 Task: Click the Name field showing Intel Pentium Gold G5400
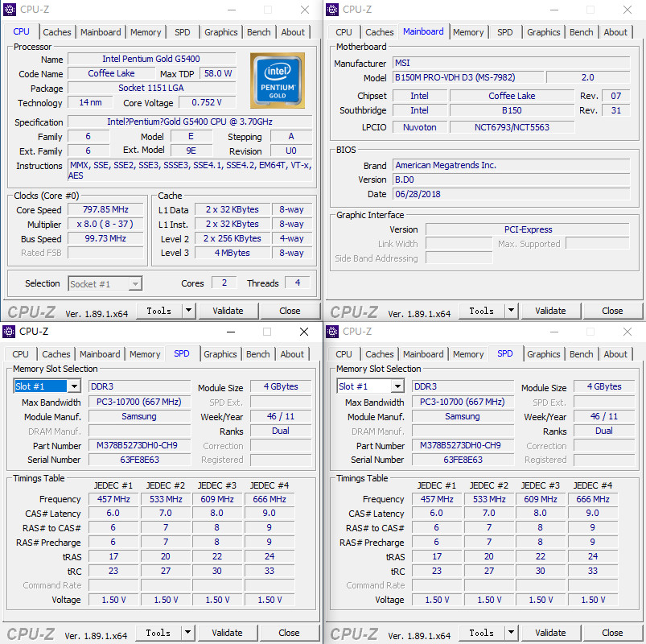click(x=151, y=59)
